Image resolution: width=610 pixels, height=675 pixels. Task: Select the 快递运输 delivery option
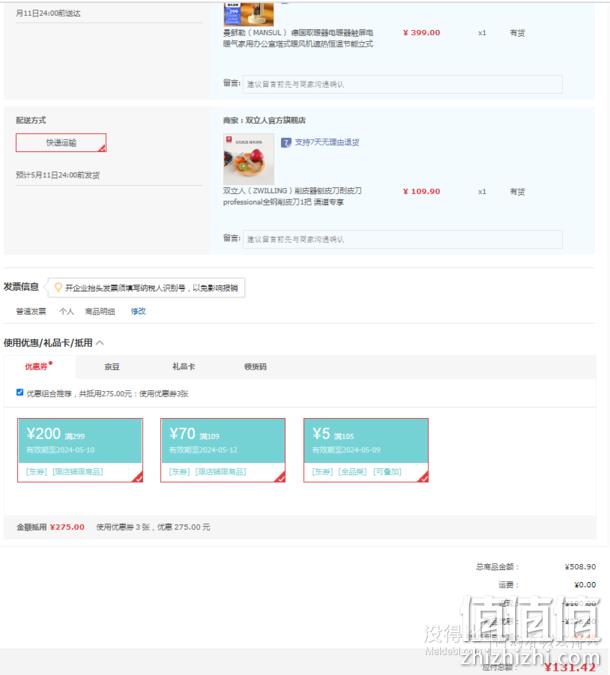pos(61,142)
